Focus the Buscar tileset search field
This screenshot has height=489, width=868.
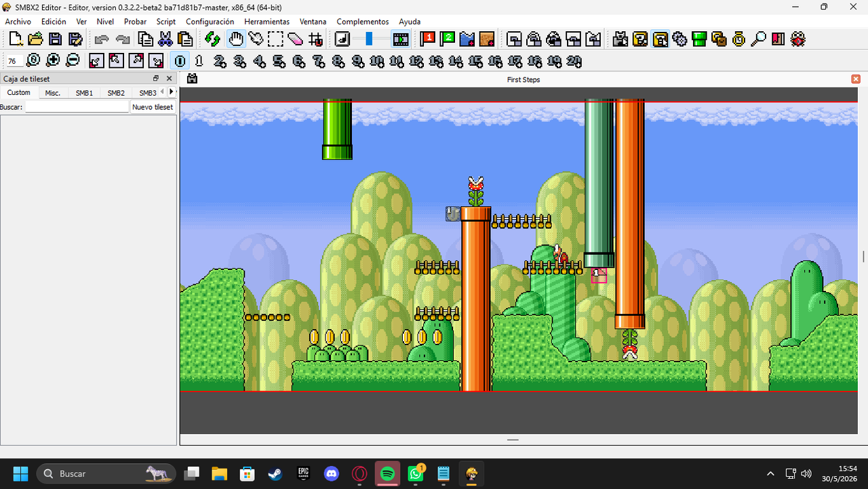[x=77, y=107]
